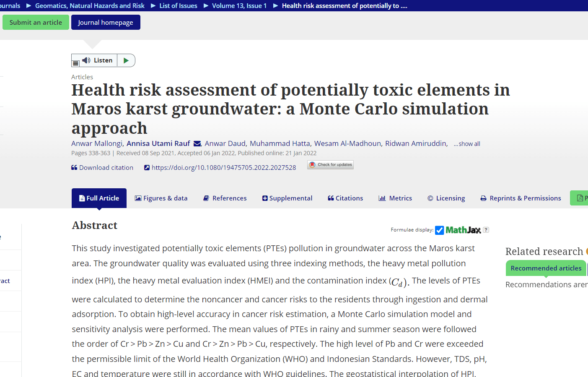This screenshot has height=377, width=588.
Task: Go to the Journal homepage
Action: [x=106, y=23]
